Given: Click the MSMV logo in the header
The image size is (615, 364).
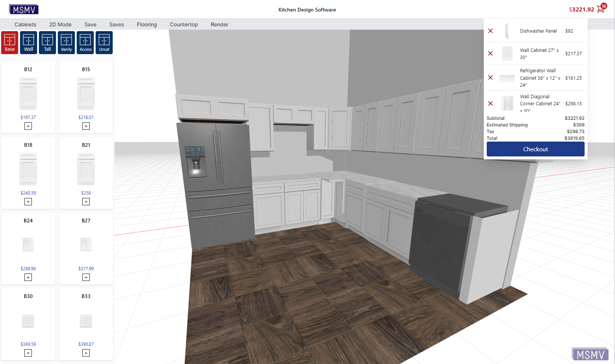Looking at the screenshot, I should (23, 9).
